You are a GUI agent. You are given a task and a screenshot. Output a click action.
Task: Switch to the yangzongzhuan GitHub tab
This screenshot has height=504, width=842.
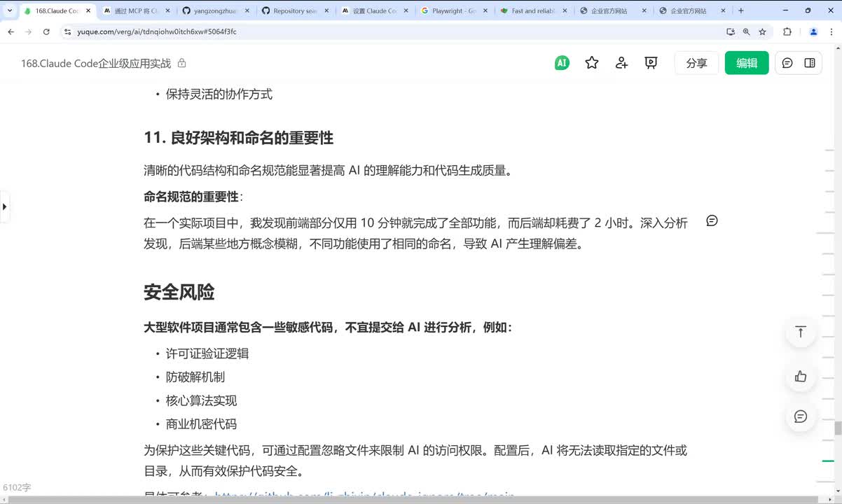[x=216, y=10]
